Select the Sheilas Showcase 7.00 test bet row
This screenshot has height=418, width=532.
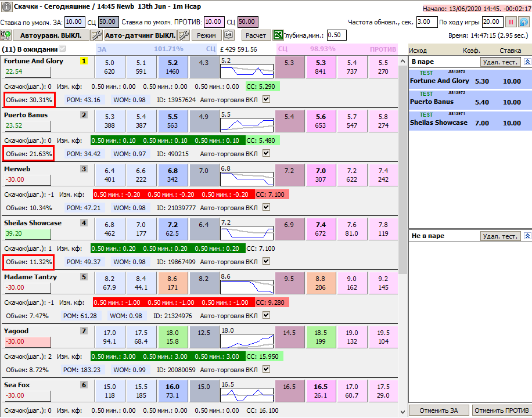(470, 120)
